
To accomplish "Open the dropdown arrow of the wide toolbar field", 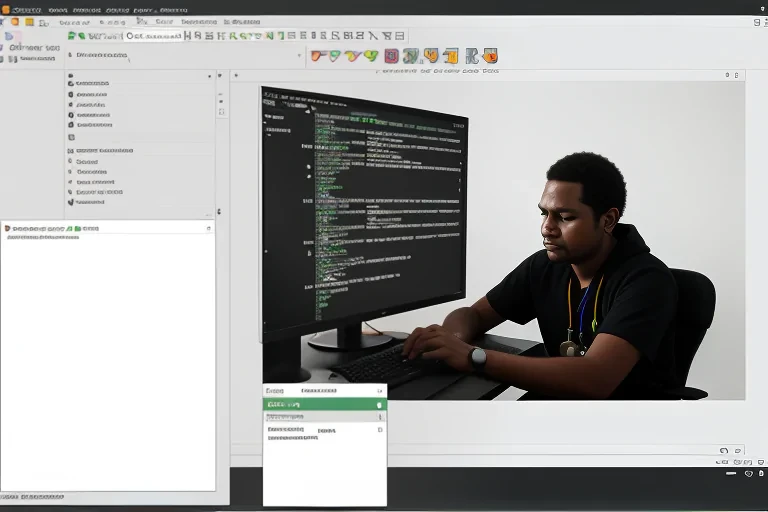I will pyautogui.click(x=299, y=55).
